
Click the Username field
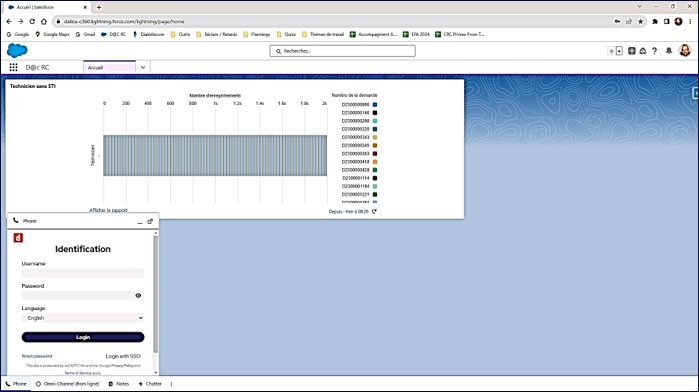click(83, 273)
